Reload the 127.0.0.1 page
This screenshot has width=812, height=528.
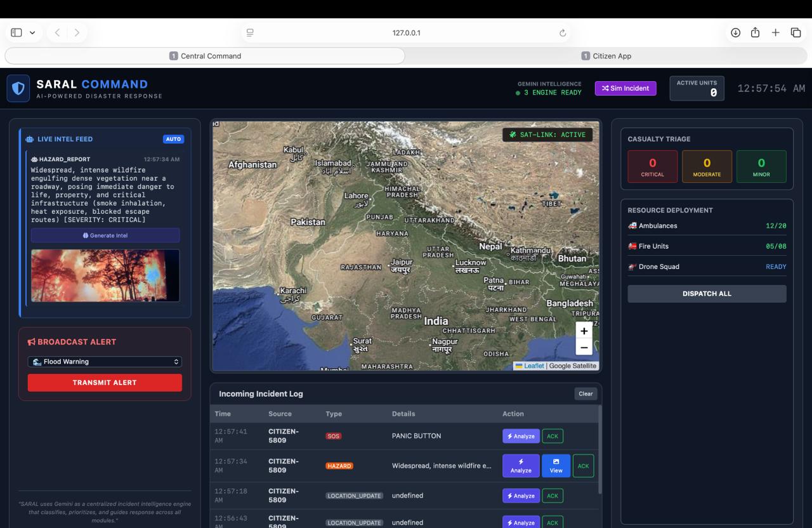pos(562,33)
